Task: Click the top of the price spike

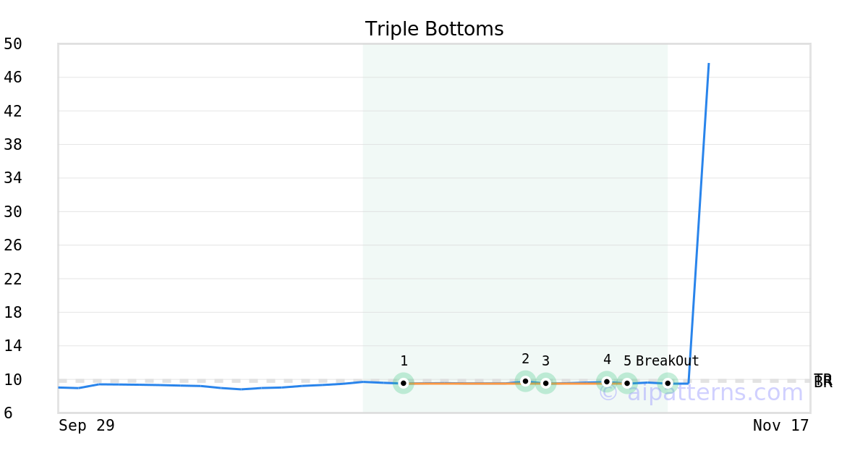Action: (708, 64)
